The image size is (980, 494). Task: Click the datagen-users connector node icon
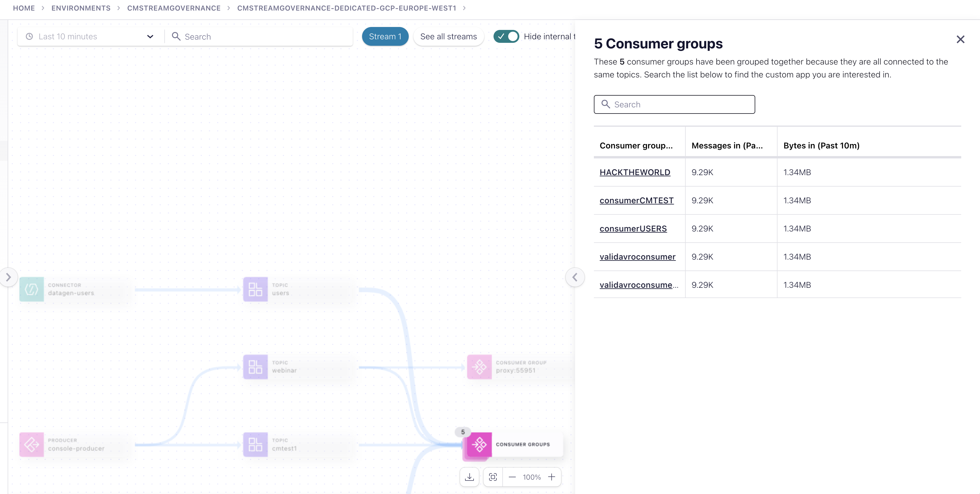(x=32, y=290)
